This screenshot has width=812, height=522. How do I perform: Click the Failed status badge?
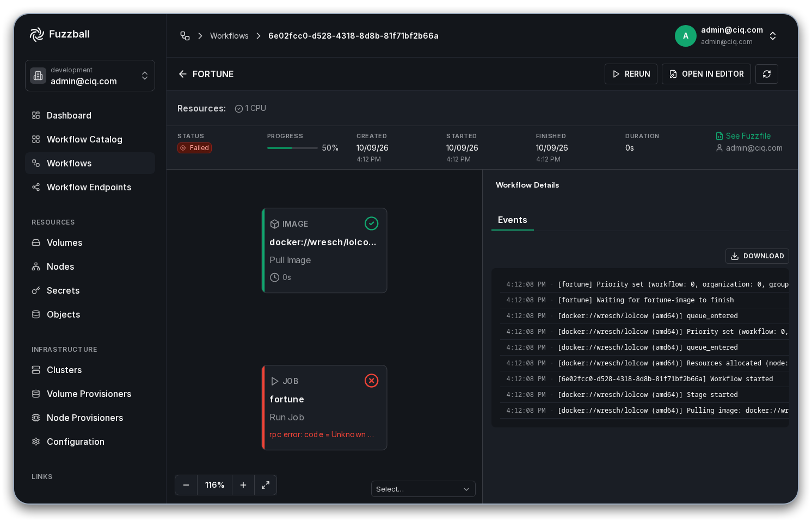coord(194,148)
